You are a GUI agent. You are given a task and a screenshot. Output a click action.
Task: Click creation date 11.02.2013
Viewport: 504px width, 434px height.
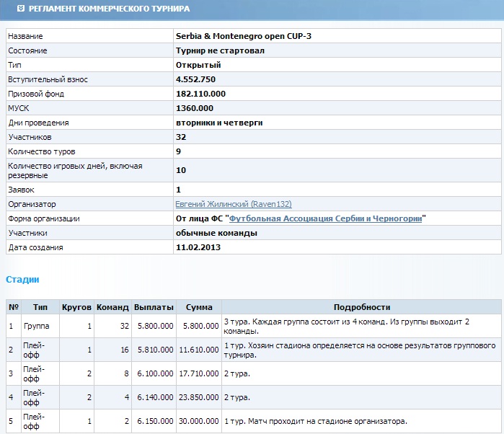point(198,247)
